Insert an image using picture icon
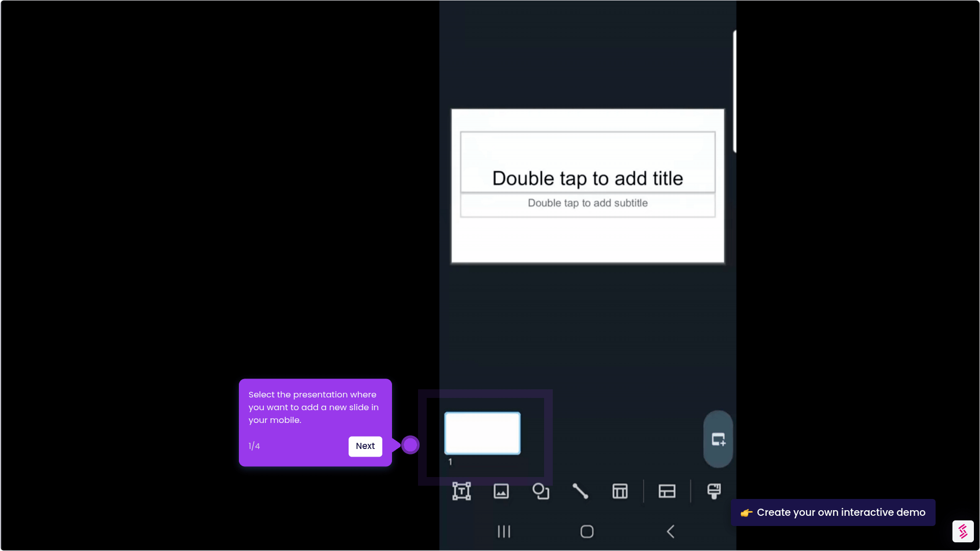 tap(501, 491)
